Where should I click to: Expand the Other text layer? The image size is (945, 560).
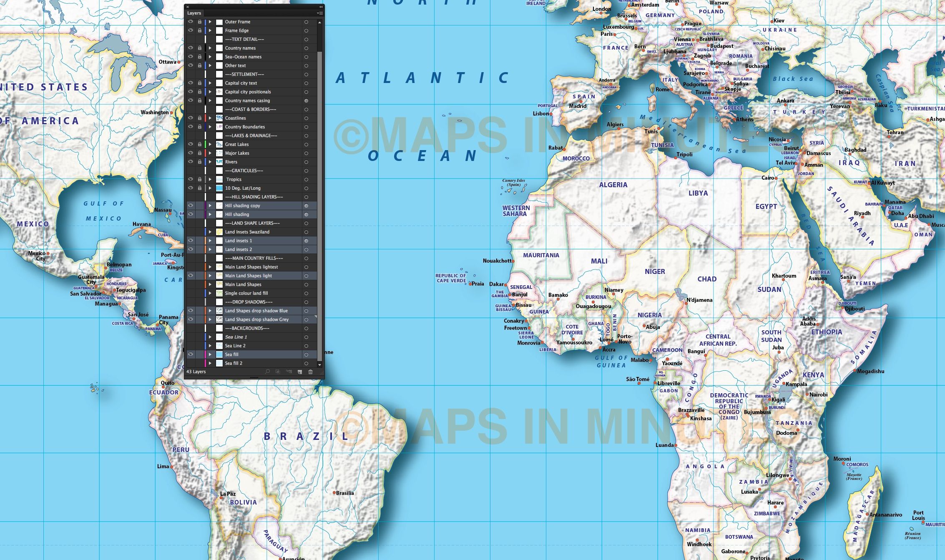210,65
